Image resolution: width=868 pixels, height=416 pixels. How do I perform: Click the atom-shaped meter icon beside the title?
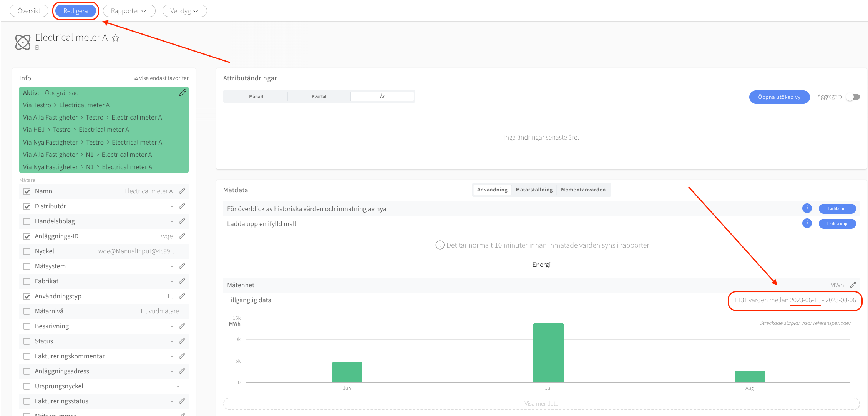23,42
